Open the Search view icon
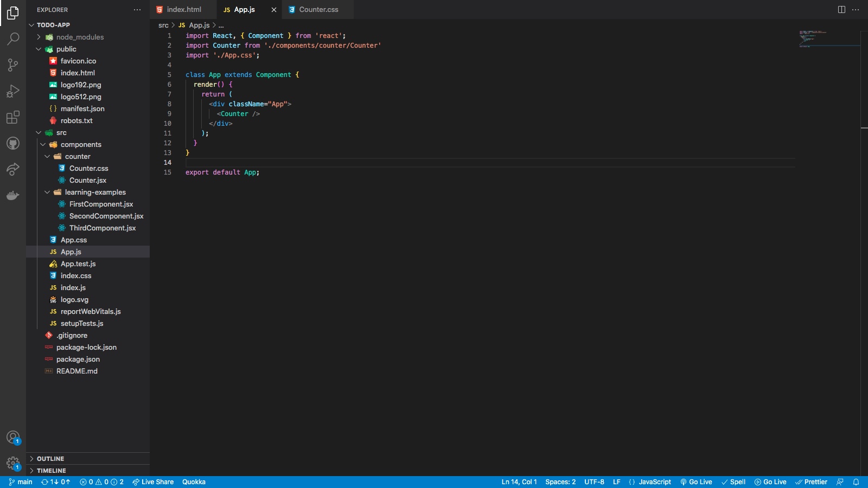The height and width of the screenshot is (488, 868). 13,38
